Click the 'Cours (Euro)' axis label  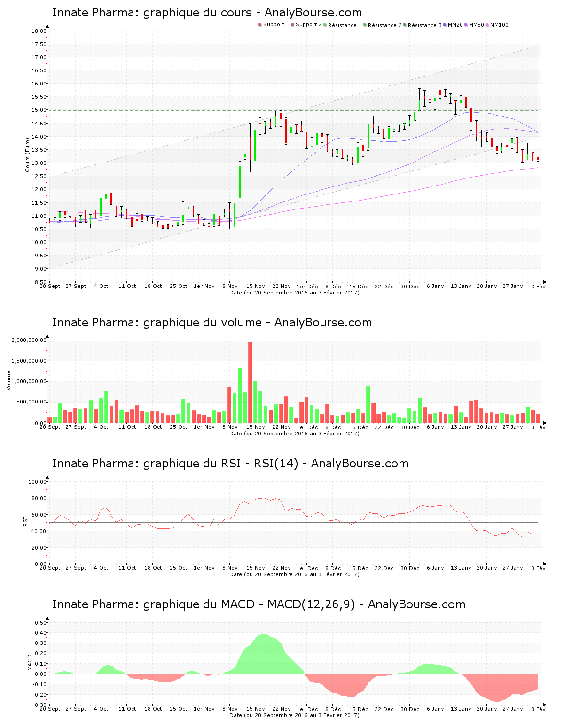(x=27, y=155)
